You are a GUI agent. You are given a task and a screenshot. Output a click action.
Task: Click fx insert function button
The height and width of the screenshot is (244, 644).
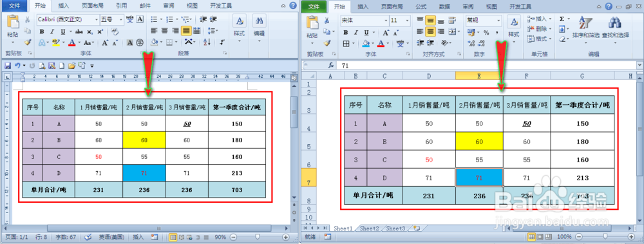[331, 65]
